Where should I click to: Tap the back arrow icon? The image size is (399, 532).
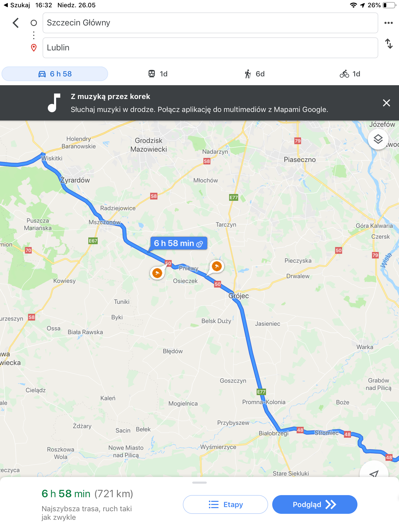point(16,23)
